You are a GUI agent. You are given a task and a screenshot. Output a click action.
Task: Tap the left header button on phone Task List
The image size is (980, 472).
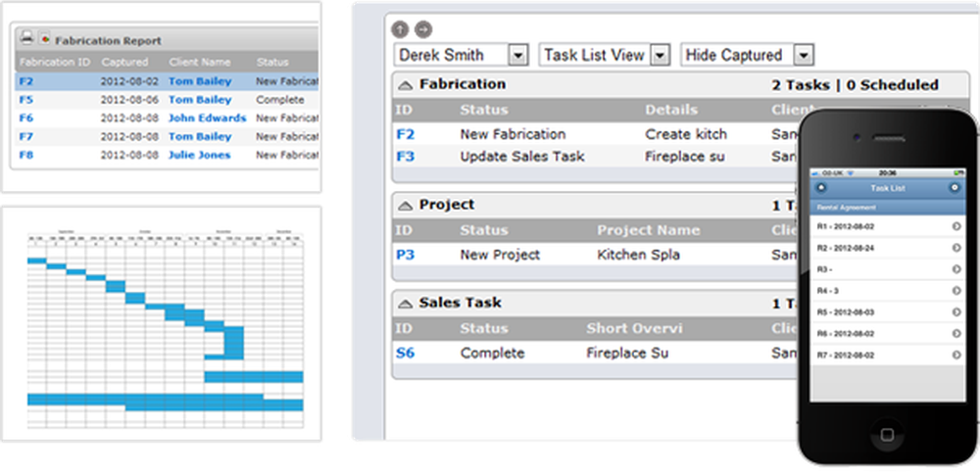coord(821,187)
